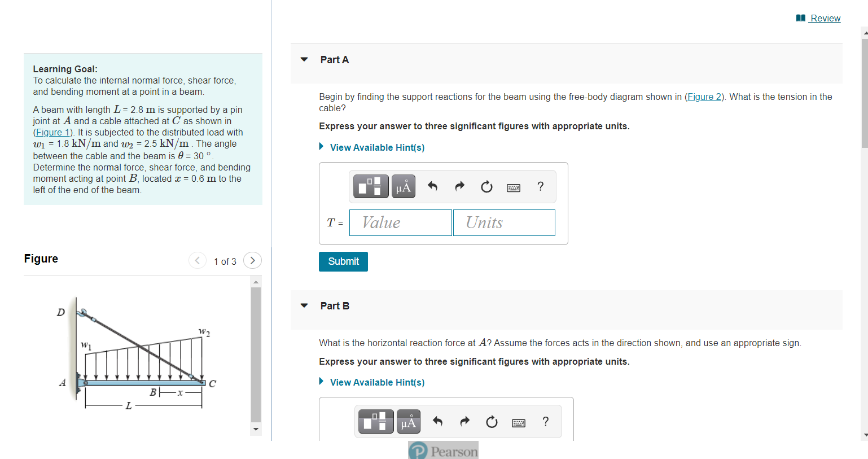This screenshot has width=868, height=459.
Task: Click the Pearson logo at the bottom
Action: click(x=442, y=450)
